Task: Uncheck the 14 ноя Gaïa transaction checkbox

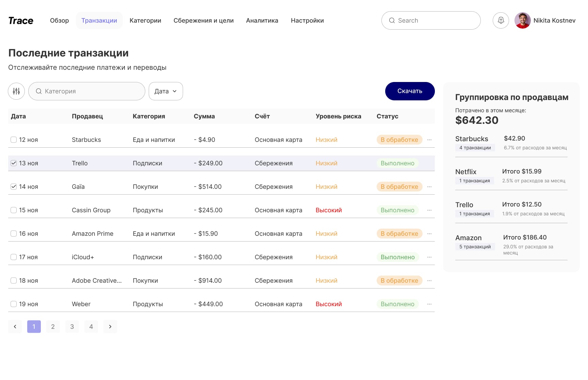Action: [14, 187]
